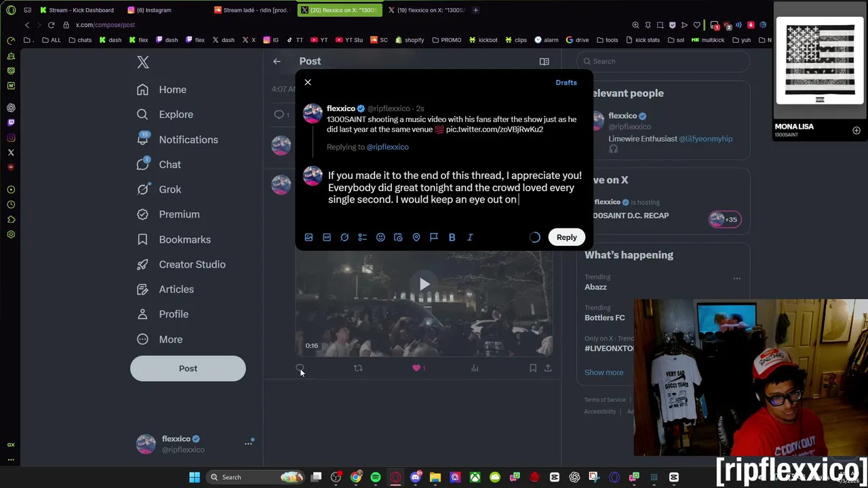Share the post using the share icon
Screen dimensions: 868x488
[548, 368]
